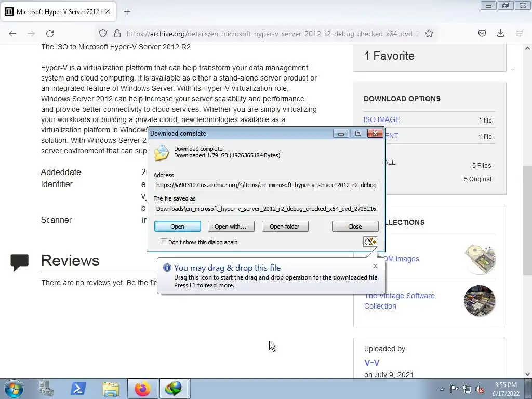Click the Scanner label

tap(56, 220)
